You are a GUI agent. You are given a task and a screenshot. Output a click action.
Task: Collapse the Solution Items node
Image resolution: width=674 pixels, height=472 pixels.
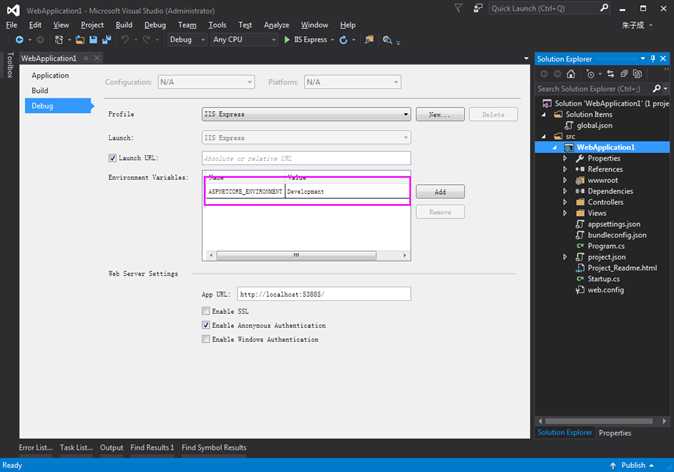click(x=544, y=114)
